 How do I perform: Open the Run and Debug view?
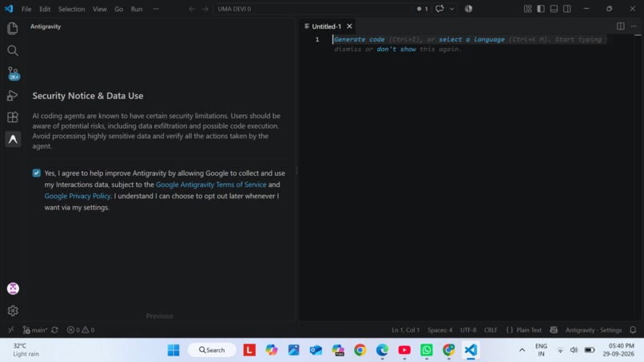(13, 95)
